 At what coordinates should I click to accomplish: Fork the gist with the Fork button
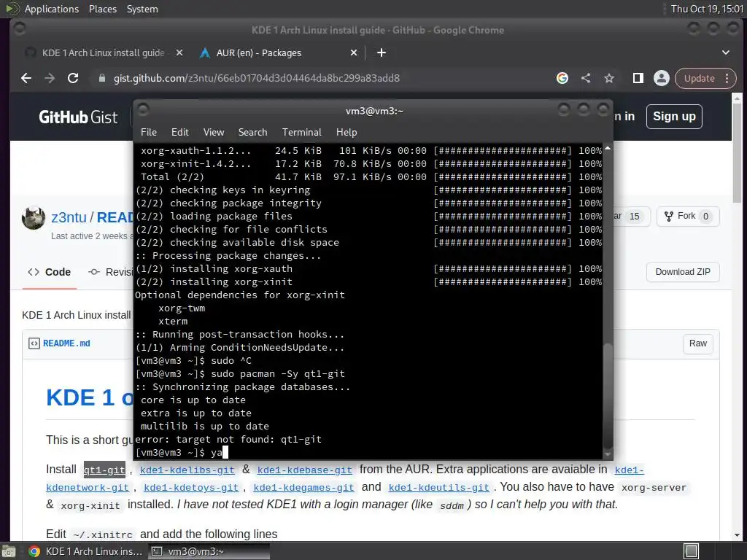pyautogui.click(x=688, y=216)
